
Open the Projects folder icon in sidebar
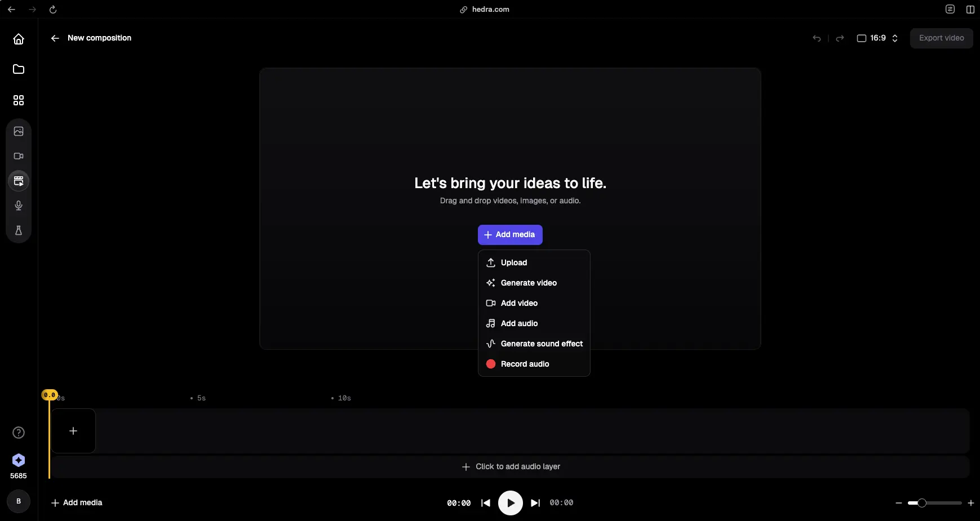tap(19, 69)
